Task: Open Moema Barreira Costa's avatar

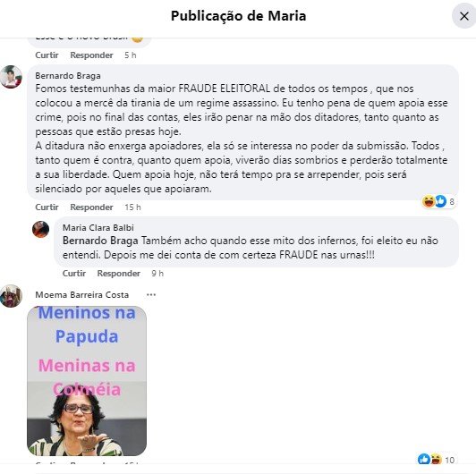Action: click(x=12, y=296)
